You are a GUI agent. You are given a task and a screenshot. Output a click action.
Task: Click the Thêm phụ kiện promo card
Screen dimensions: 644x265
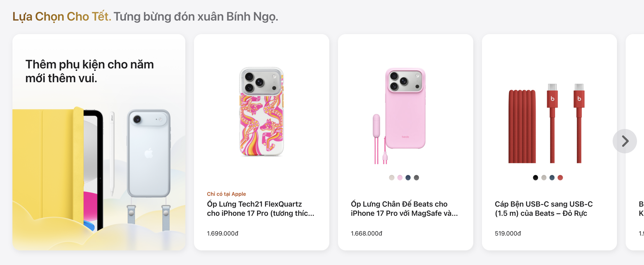(x=99, y=142)
